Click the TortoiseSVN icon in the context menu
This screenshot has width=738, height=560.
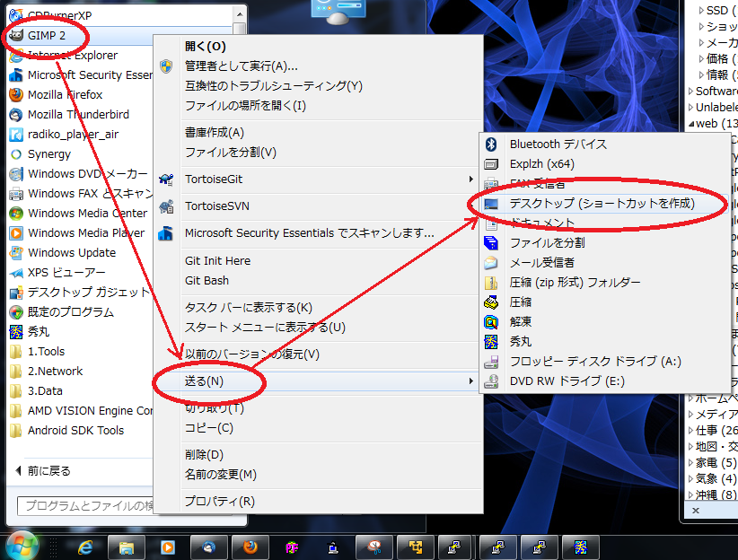coord(166,206)
